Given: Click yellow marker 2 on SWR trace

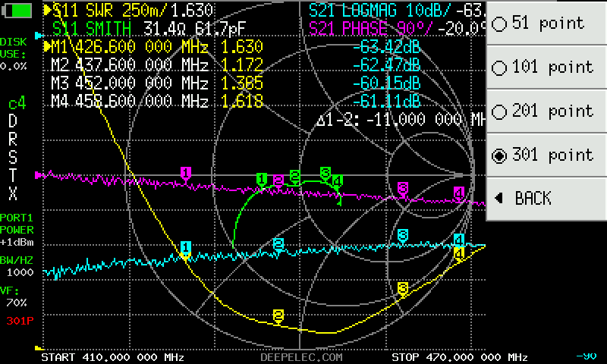Looking at the screenshot, I should click(x=278, y=316).
